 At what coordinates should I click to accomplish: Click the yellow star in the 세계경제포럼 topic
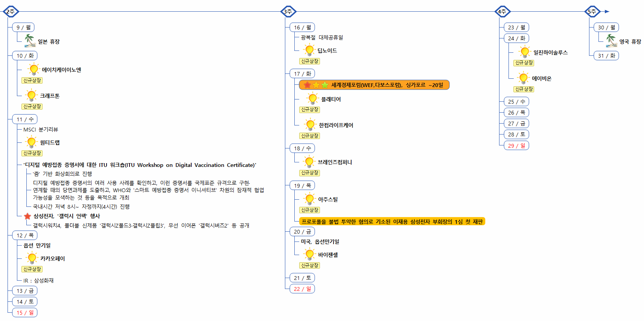point(316,85)
